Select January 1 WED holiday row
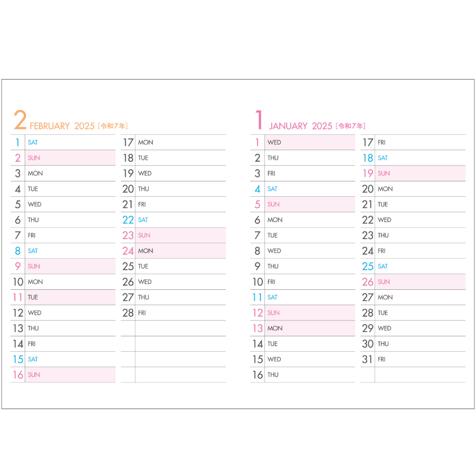The image size is (476, 476). click(x=303, y=142)
